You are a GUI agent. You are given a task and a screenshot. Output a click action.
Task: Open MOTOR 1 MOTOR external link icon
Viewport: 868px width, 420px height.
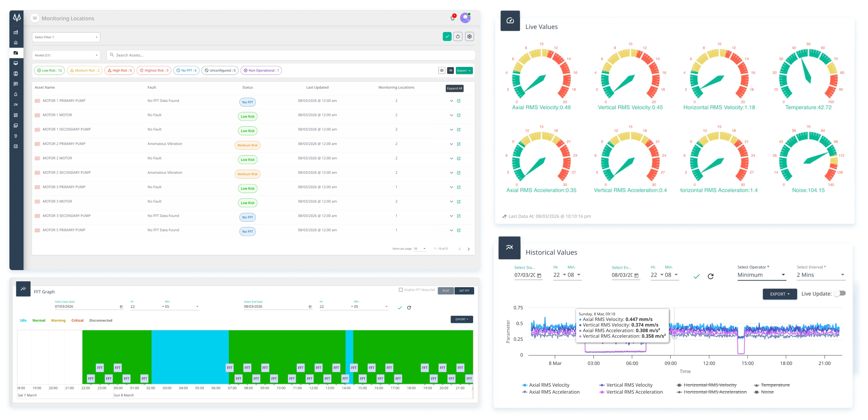click(459, 115)
